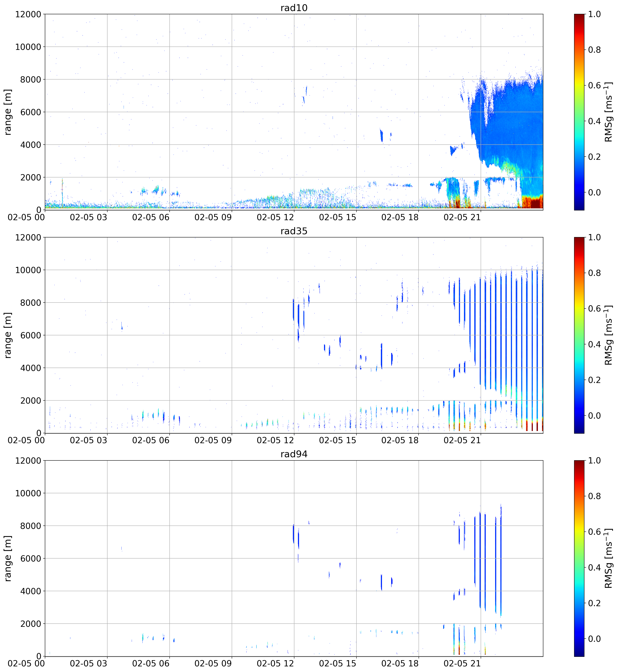Click the rad35 y-axis label range [m]
The width and height of the screenshot is (618, 672).
tap(8, 335)
